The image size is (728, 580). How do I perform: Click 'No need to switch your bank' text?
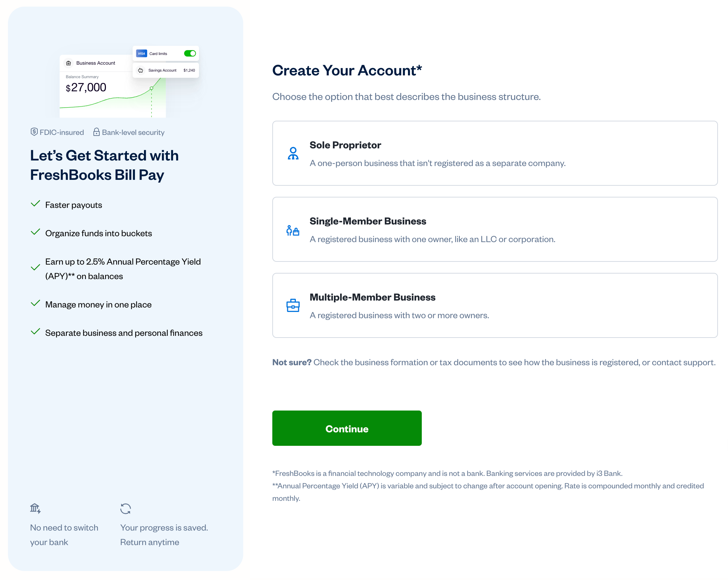64,535
